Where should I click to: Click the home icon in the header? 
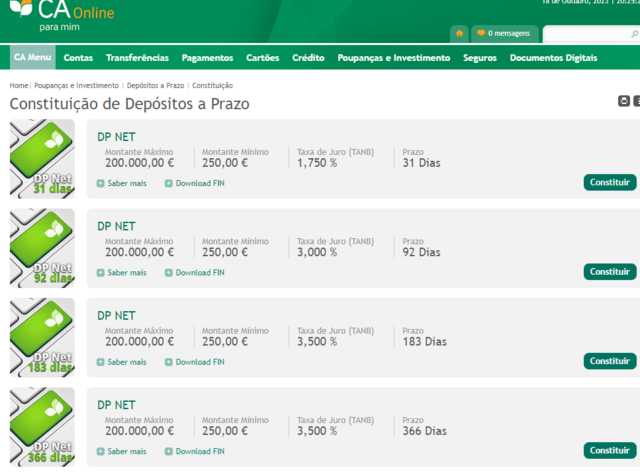[x=459, y=33]
